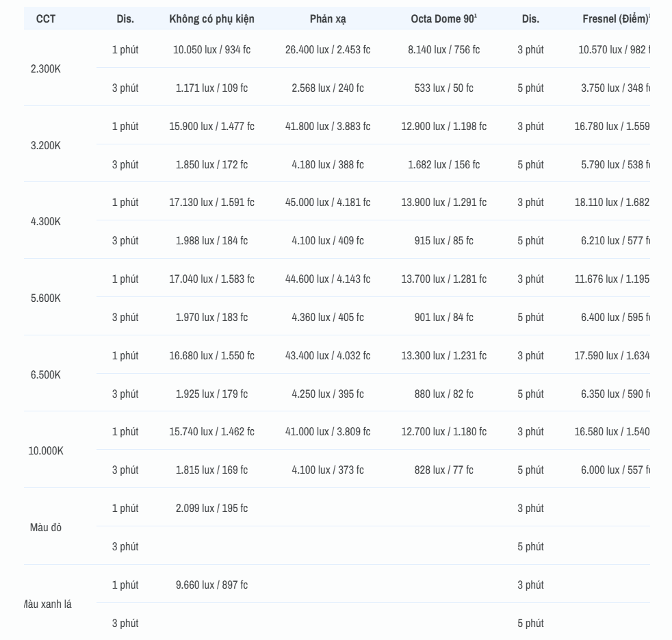Click the 43.400 lux / 4.032 fc cell

click(328, 355)
